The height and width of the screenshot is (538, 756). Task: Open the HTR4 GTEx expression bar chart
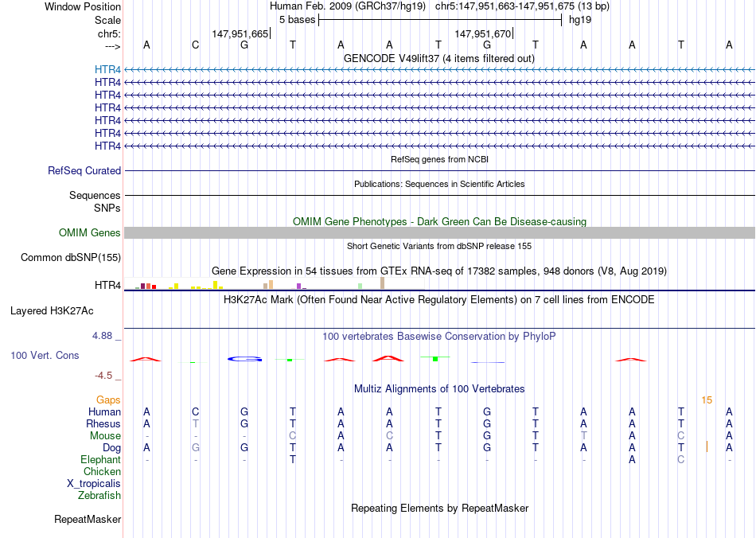[x=275, y=283]
